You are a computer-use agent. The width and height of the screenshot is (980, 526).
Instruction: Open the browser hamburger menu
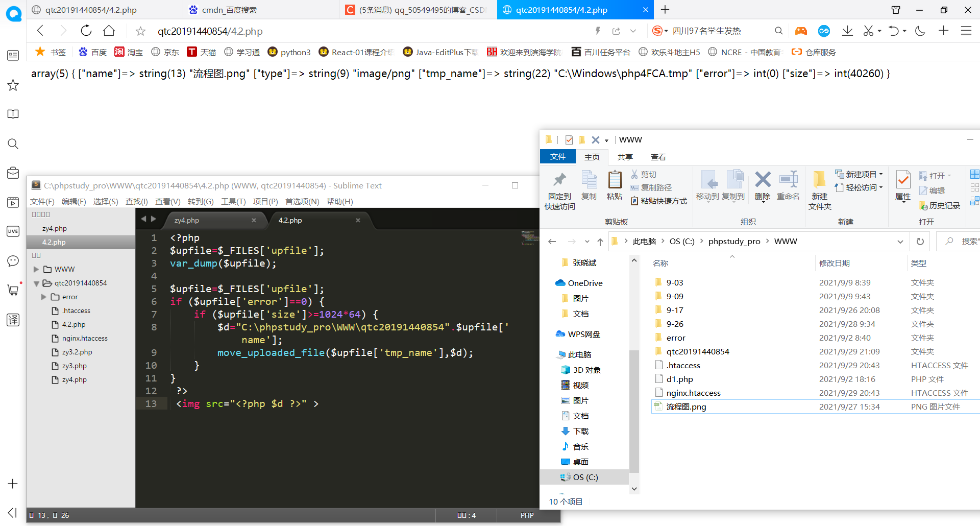point(966,31)
